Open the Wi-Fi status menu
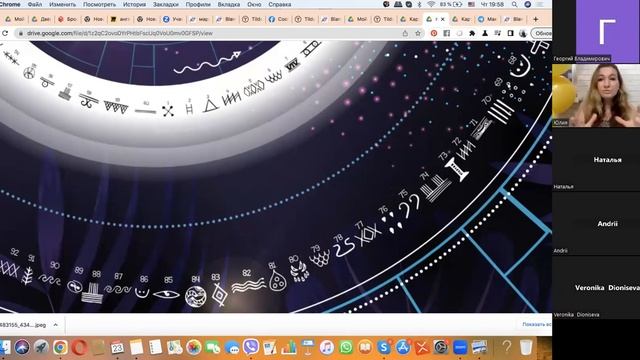640x360 pixels. tap(431, 4)
